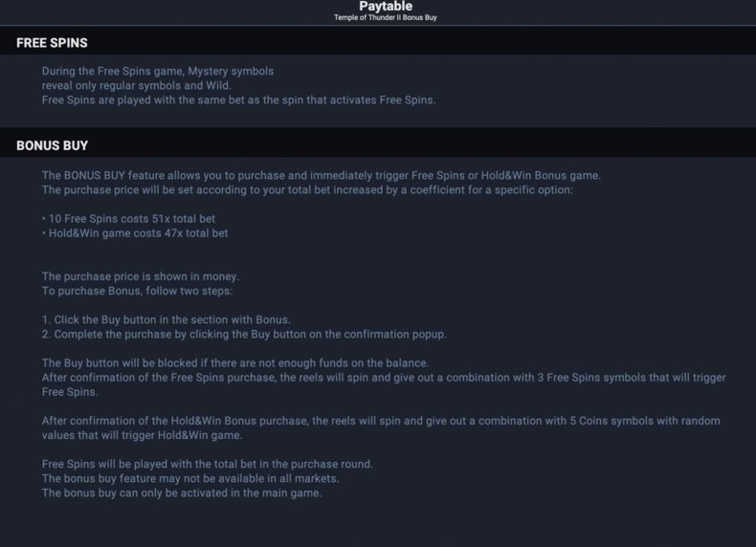Image resolution: width=756 pixels, height=547 pixels.
Task: Click the paragraph about 3 Free Spins symbols
Action: pyautogui.click(x=384, y=384)
